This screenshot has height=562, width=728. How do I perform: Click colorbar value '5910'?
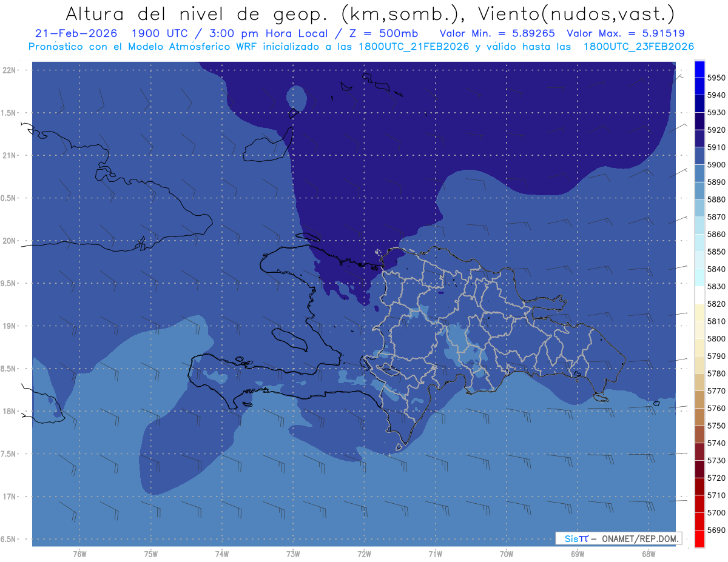pos(716,147)
